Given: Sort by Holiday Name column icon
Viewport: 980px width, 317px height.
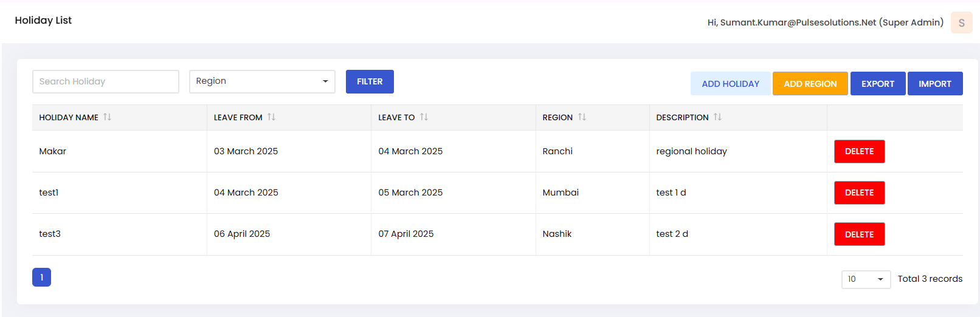Looking at the screenshot, I should 108,117.
